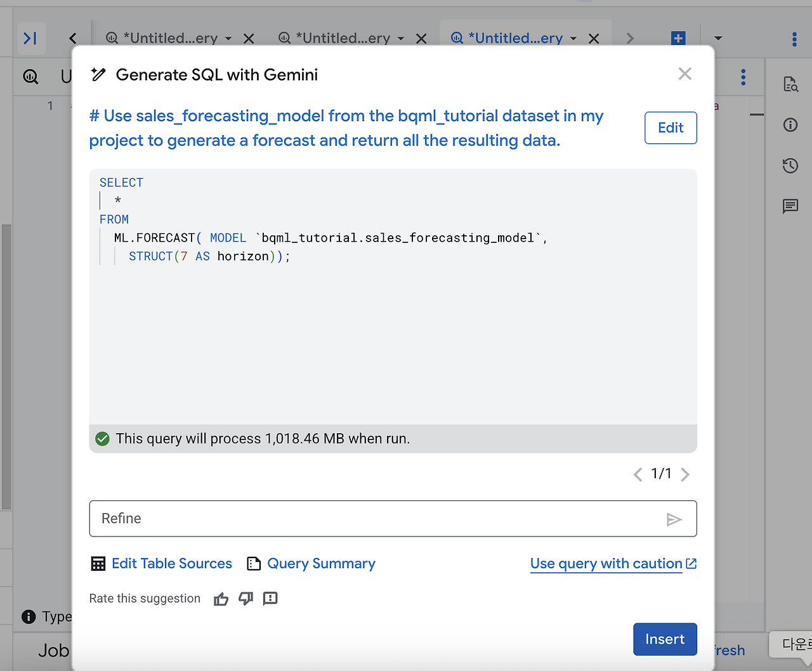
Task: Click the ML.FORECAST line in the code
Action: point(330,238)
